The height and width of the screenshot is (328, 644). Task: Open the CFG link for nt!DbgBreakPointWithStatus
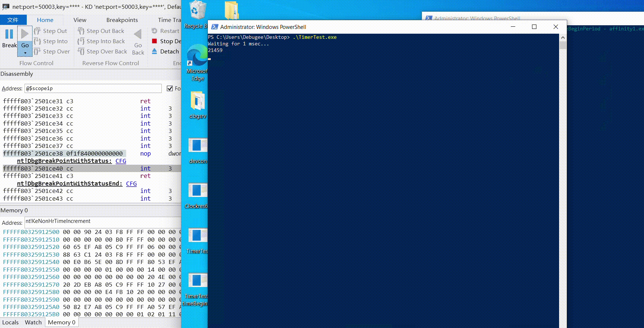click(x=121, y=161)
